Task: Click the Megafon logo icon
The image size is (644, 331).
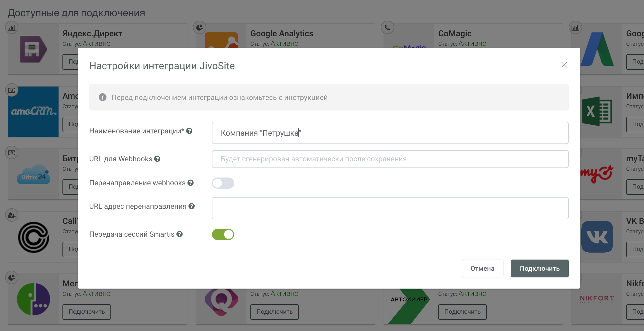Action: click(33, 299)
